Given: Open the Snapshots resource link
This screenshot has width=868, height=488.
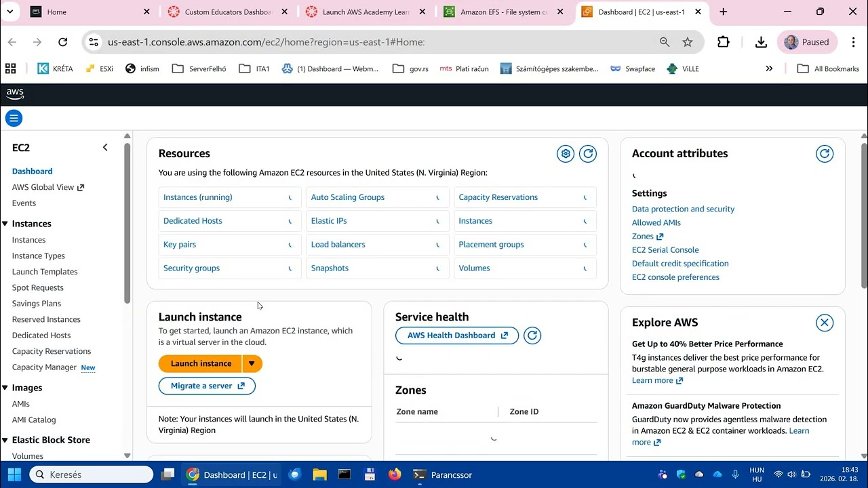Looking at the screenshot, I should (330, 268).
